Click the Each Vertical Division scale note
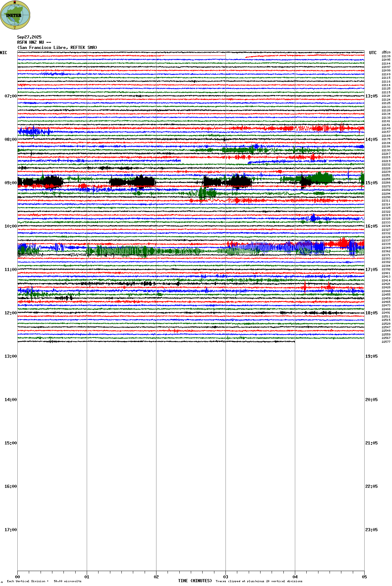The image size is (392, 586). tap(44, 581)
